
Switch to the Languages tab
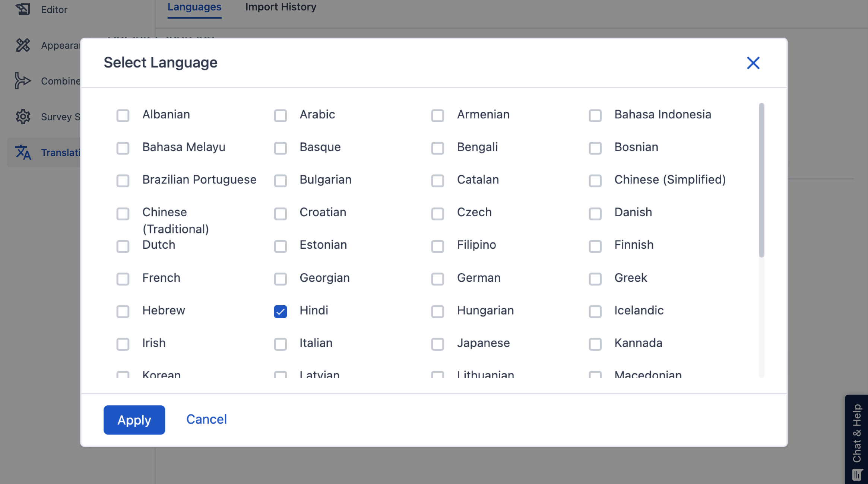click(x=194, y=7)
